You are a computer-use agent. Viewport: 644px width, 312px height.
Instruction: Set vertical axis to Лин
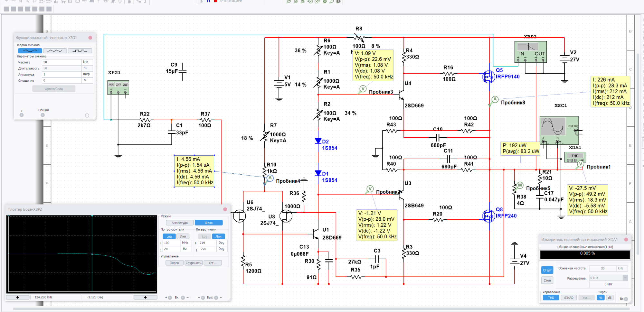click(219, 236)
